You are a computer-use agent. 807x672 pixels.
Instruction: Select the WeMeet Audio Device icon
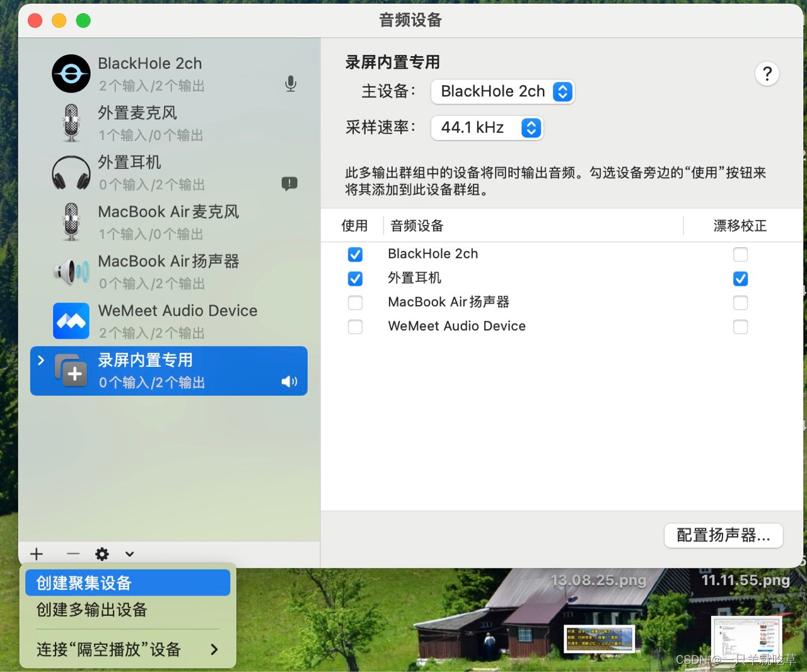(71, 321)
